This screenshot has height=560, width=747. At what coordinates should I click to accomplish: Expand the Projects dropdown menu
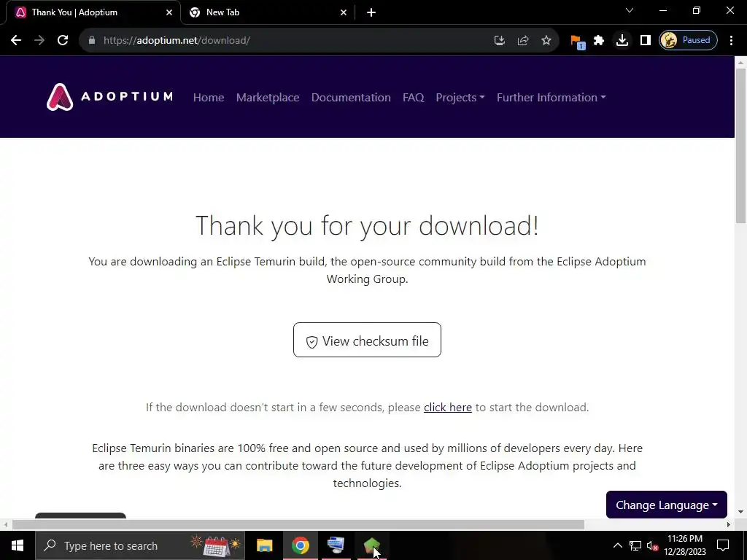click(460, 97)
